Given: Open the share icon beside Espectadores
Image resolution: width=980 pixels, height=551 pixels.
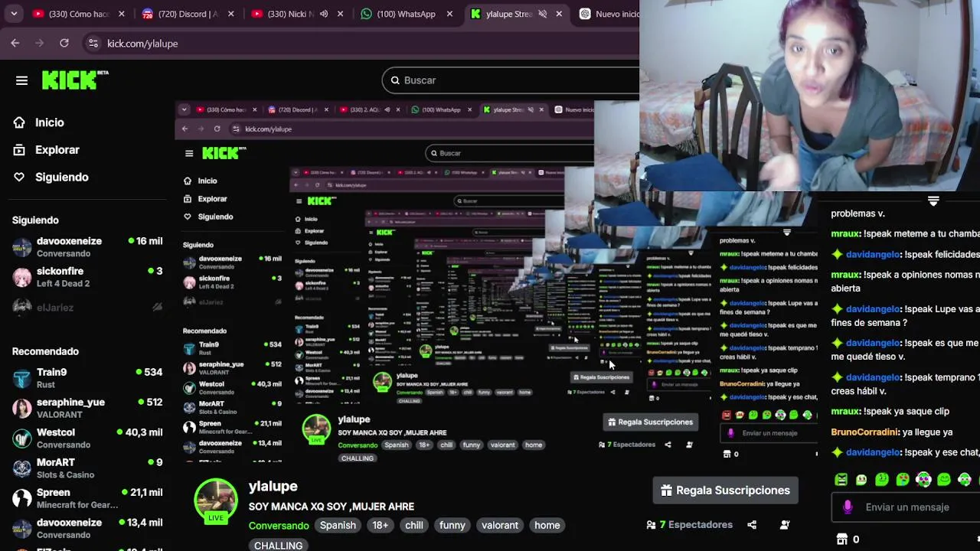Looking at the screenshot, I should [x=752, y=525].
